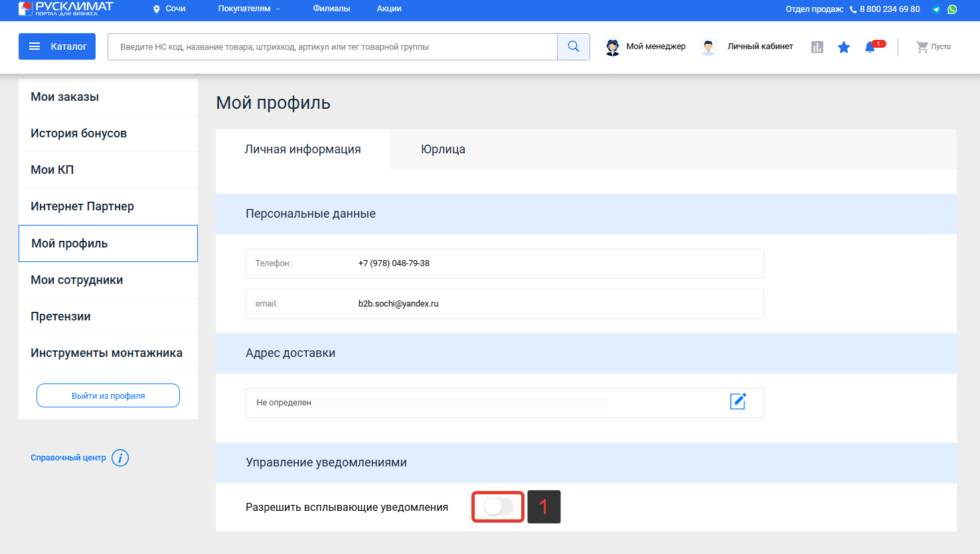980x554 pixels.
Task: Open the WhatsApp contact icon
Action: click(952, 9)
